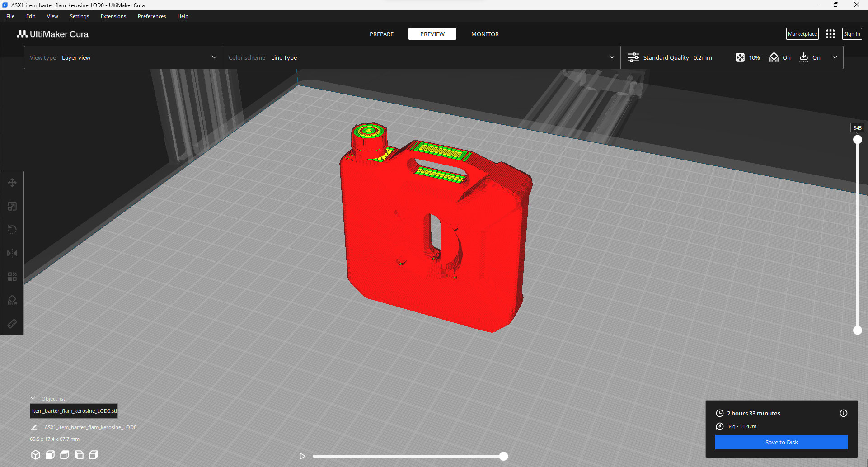
Task: Toggle the 3D perspective view icon
Action: 36,455
